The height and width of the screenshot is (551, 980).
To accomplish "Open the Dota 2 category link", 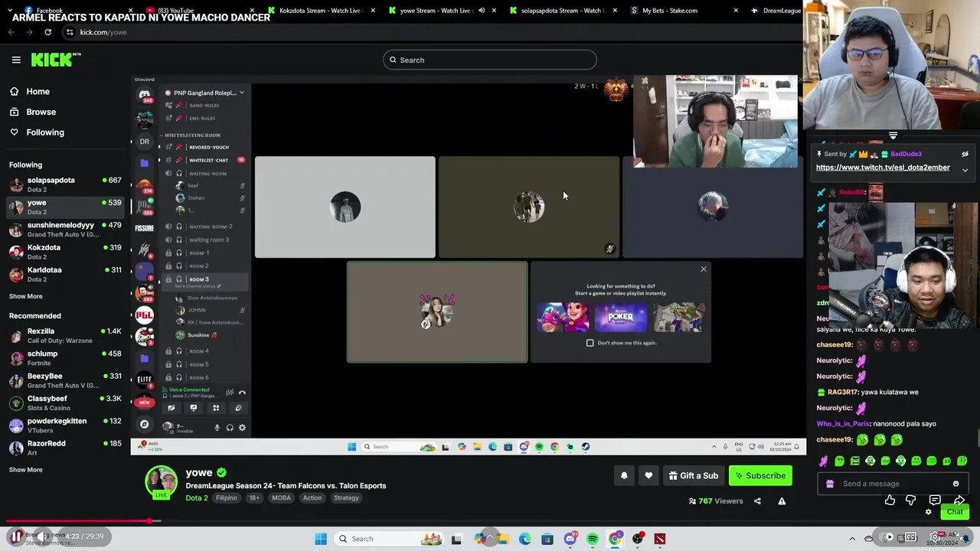I will click(197, 498).
